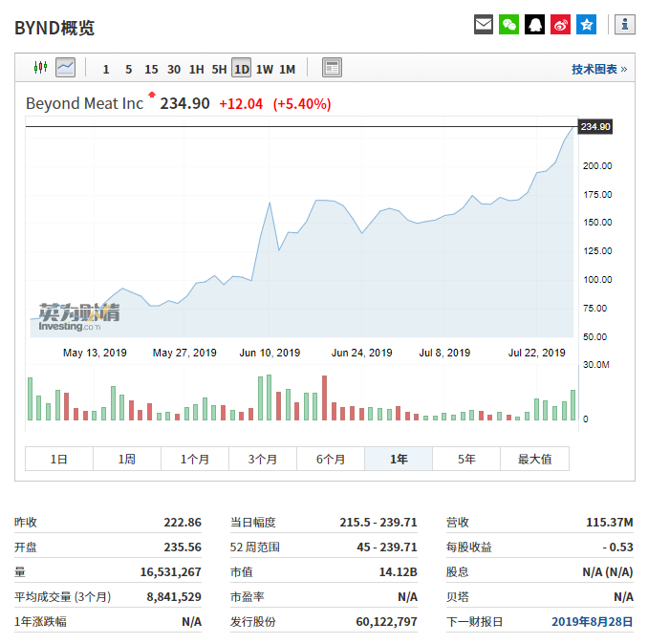
Task: Share to WeChat with green icon
Action: pyautogui.click(x=508, y=25)
